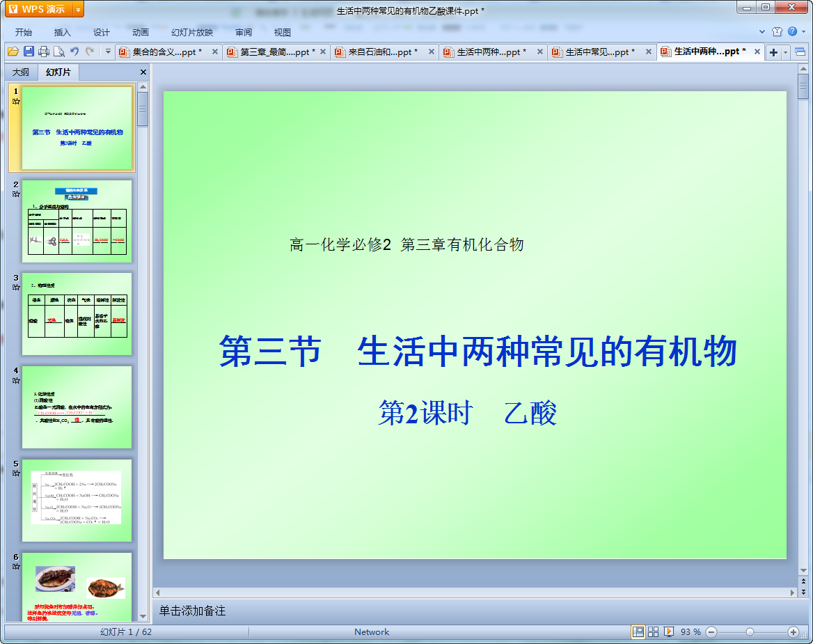Start slideshow from status bar icon
This screenshot has width=813, height=644.
tap(669, 631)
